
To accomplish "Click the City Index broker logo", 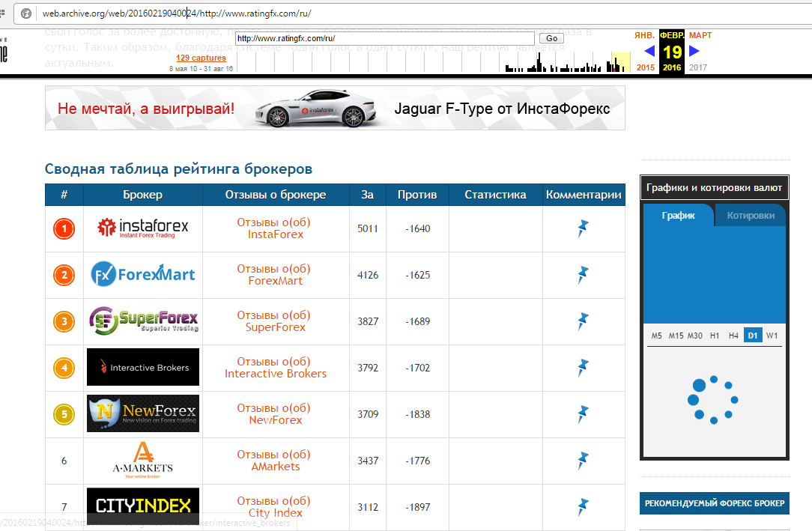I will click(143, 506).
